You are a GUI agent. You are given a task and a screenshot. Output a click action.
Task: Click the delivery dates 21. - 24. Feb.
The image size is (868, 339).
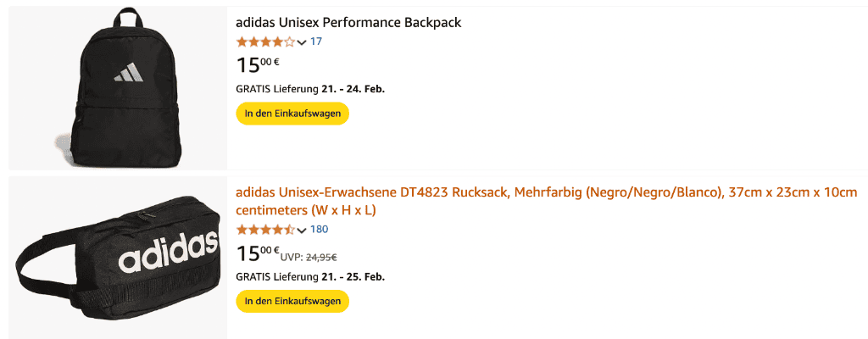pos(353,89)
